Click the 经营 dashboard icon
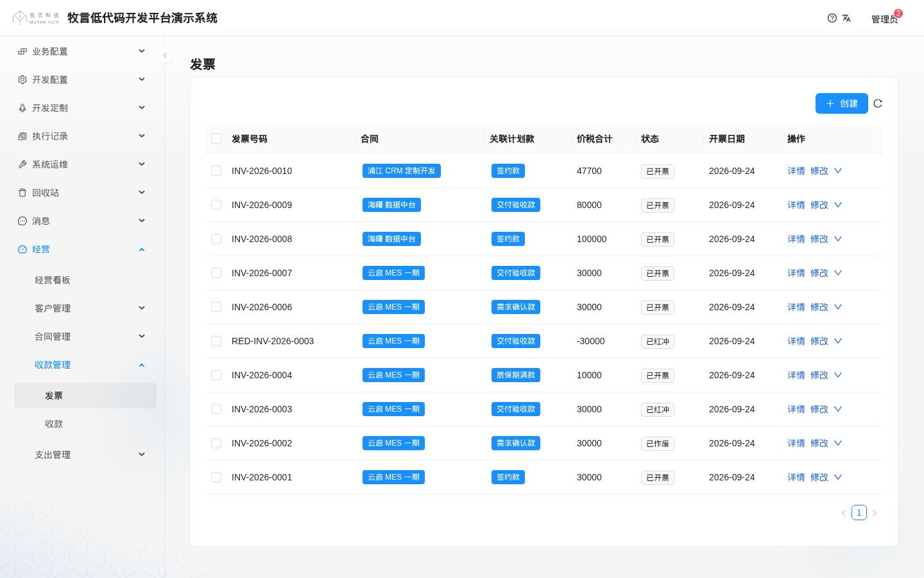The height and width of the screenshot is (578, 924). click(22, 249)
